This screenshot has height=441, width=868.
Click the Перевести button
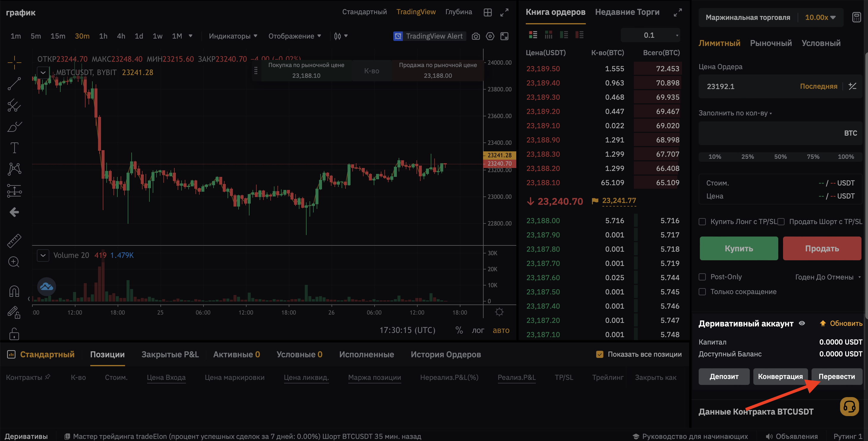point(837,376)
